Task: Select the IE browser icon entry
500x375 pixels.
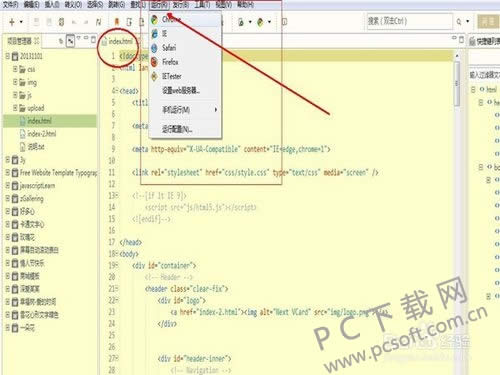Action: click(x=154, y=34)
